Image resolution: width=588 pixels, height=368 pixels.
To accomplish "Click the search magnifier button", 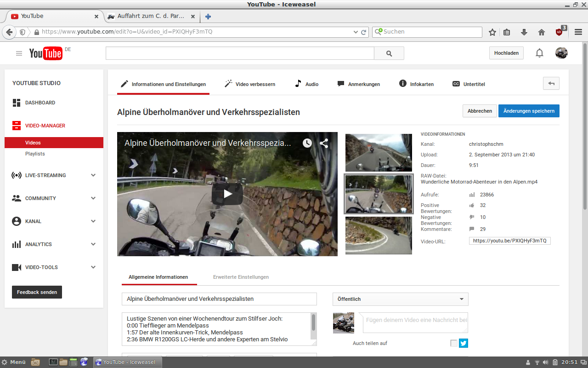I will point(389,53).
